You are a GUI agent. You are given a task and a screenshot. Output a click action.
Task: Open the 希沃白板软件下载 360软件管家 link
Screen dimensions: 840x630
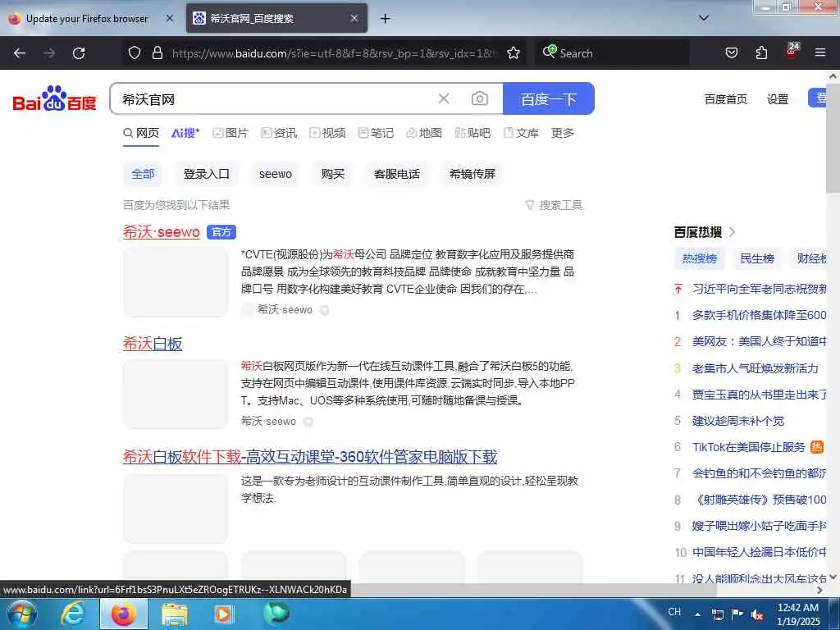coord(310,457)
